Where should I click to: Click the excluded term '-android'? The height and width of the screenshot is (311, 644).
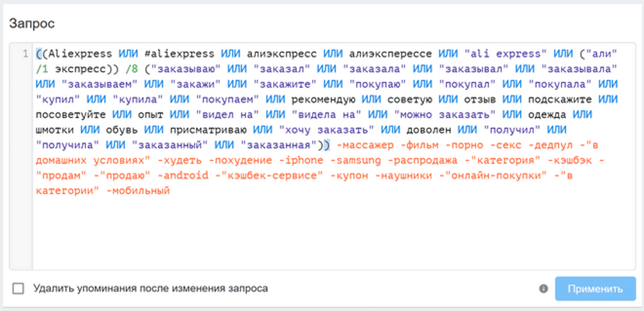coord(183,176)
